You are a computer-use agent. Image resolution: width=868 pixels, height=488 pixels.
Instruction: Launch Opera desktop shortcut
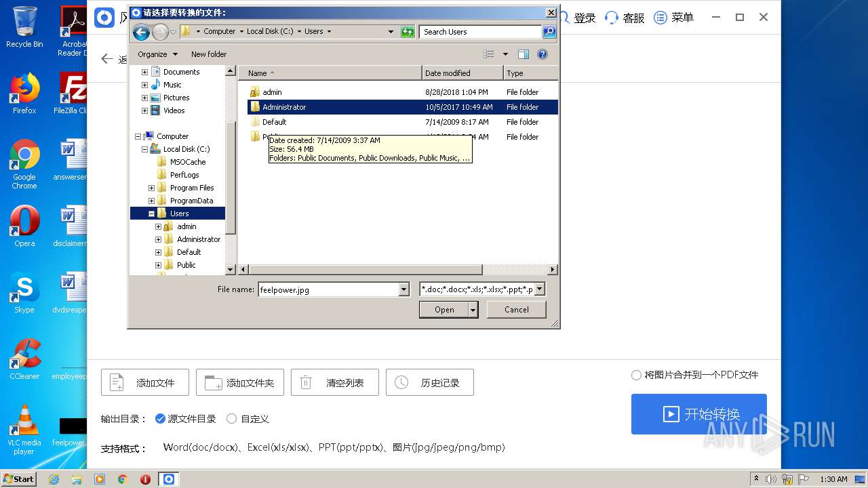[x=24, y=226]
